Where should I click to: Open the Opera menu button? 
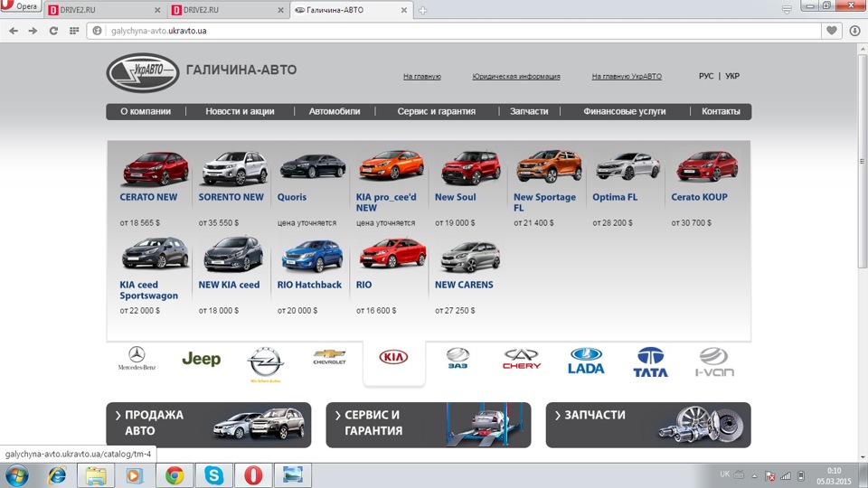click(x=21, y=6)
